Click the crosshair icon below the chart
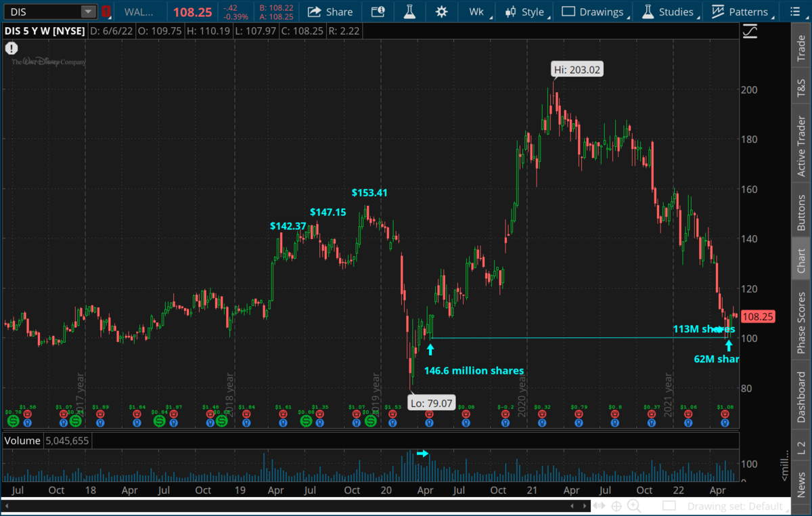The width and height of the screenshot is (812, 516). pos(616,506)
